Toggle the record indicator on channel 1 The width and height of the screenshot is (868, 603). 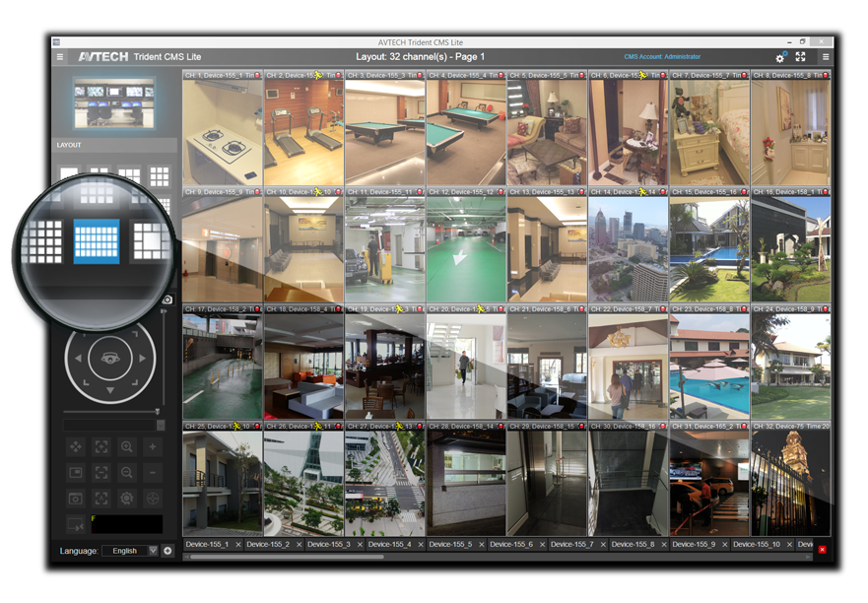[258, 75]
